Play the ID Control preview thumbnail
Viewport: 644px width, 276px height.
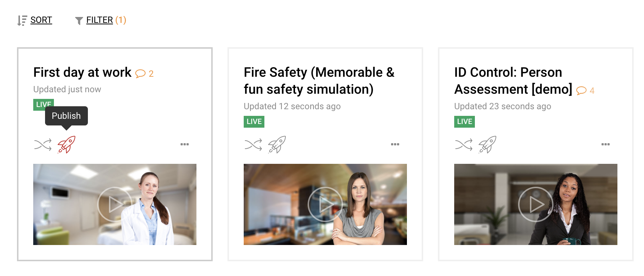point(536,204)
